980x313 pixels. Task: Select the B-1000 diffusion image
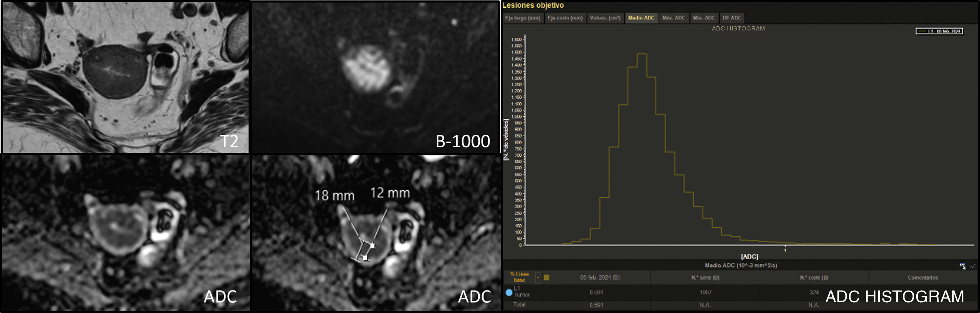(x=375, y=77)
